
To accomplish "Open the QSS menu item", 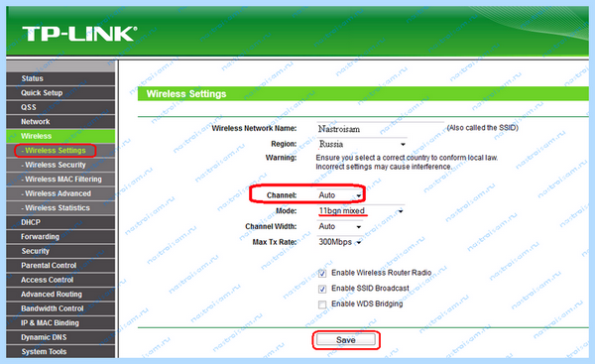I will coord(60,107).
